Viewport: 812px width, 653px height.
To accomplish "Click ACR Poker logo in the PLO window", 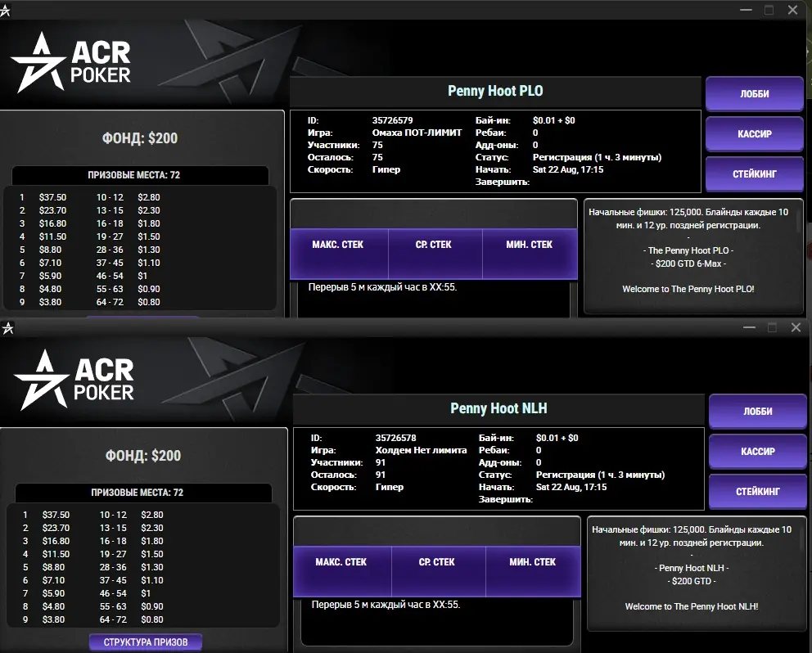I will [x=71, y=63].
